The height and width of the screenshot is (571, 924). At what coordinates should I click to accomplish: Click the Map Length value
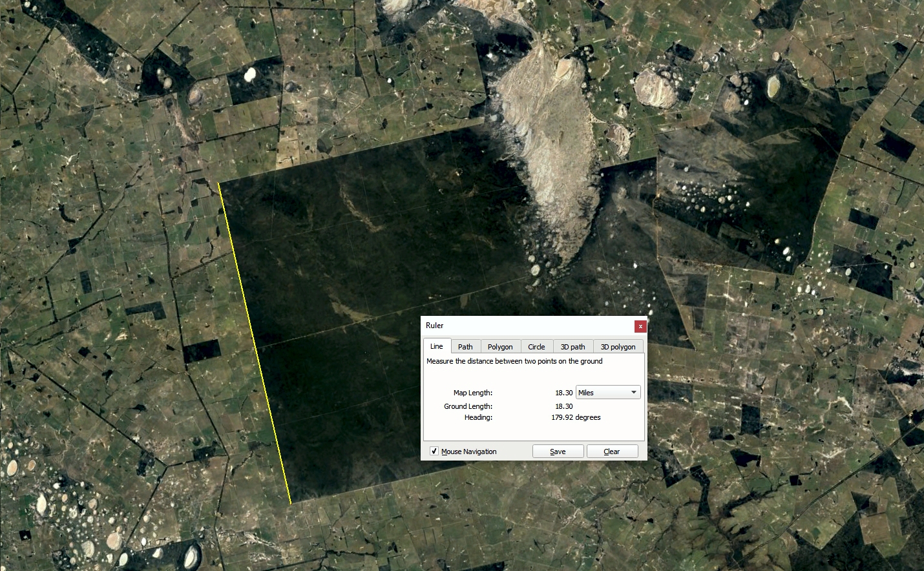tap(563, 393)
